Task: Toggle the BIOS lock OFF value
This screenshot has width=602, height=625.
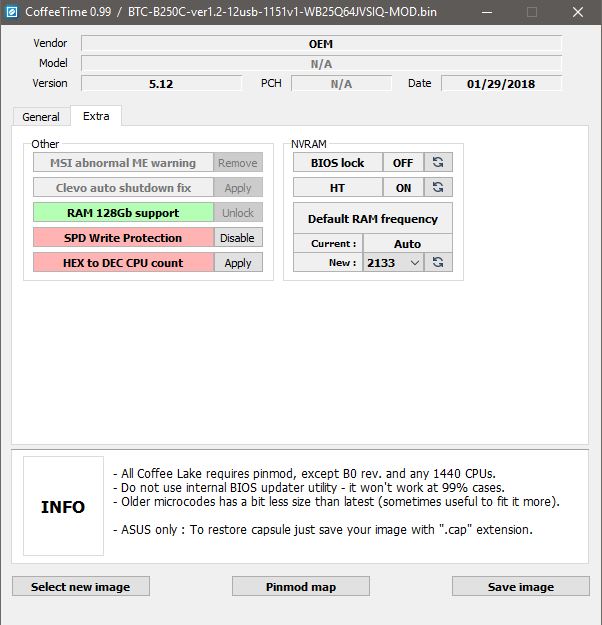Action: [403, 162]
